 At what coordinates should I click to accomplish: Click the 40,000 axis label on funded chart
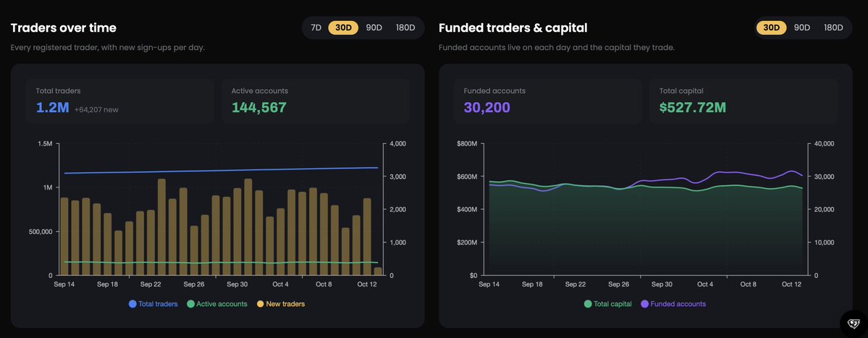click(825, 144)
